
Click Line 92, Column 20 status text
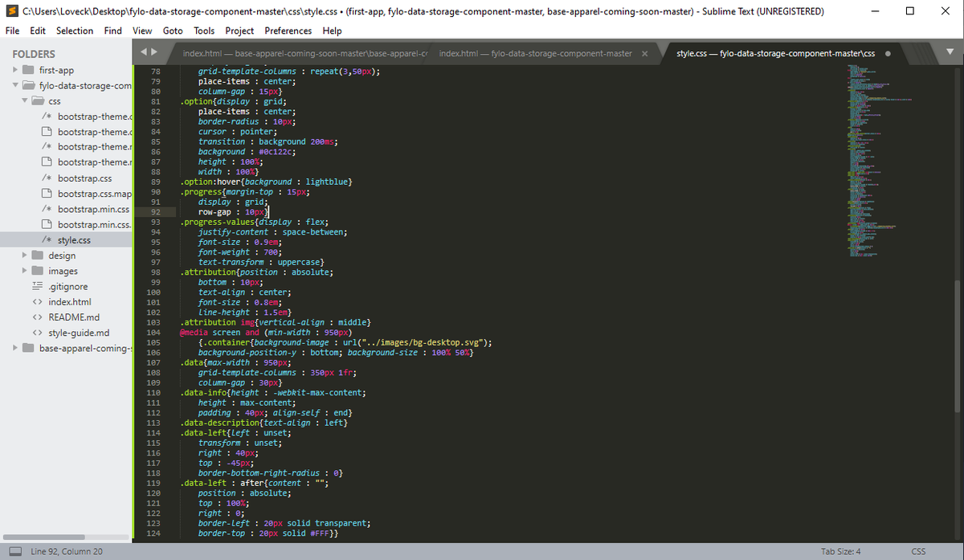click(67, 552)
